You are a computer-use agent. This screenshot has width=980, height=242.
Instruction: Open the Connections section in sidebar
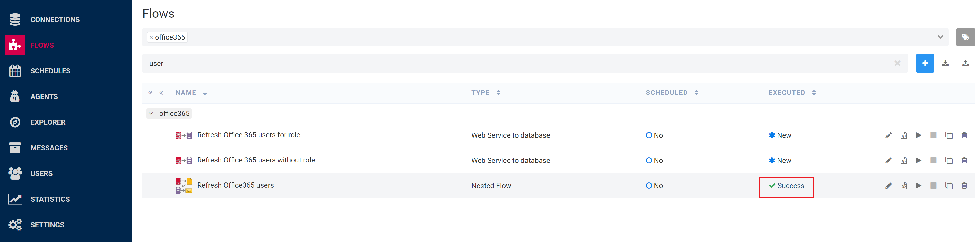click(x=55, y=20)
